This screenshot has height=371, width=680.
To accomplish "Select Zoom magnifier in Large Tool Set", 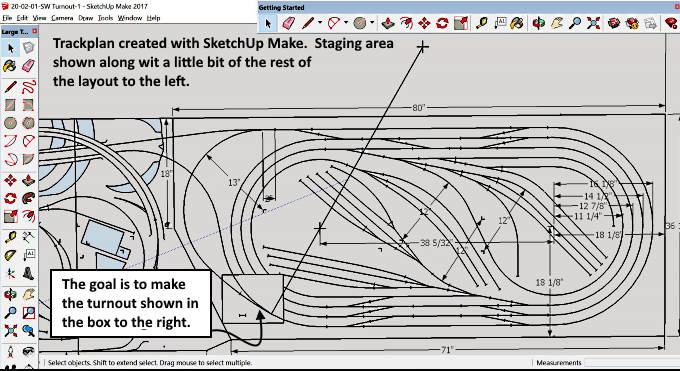I will 10,312.
